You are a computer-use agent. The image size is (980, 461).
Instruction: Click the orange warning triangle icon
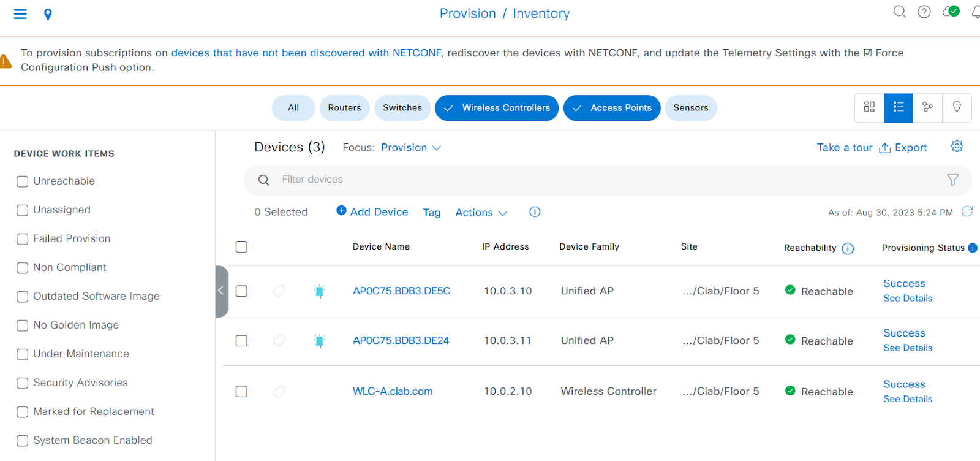(5, 61)
